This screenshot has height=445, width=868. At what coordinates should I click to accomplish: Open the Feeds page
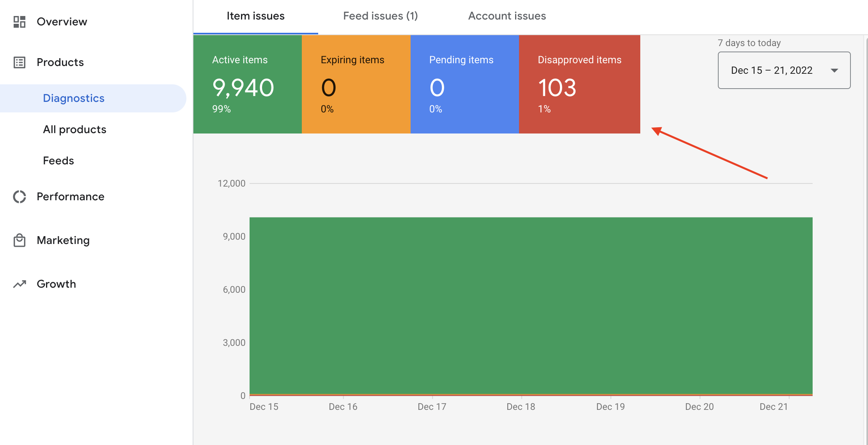tap(58, 161)
